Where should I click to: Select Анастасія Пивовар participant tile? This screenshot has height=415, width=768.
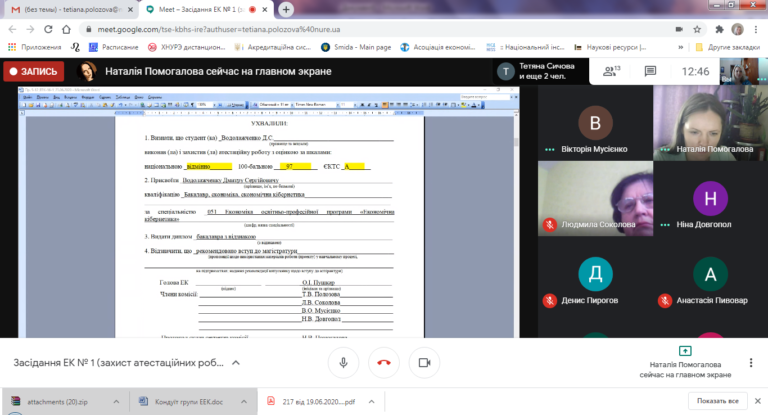pyautogui.click(x=710, y=274)
